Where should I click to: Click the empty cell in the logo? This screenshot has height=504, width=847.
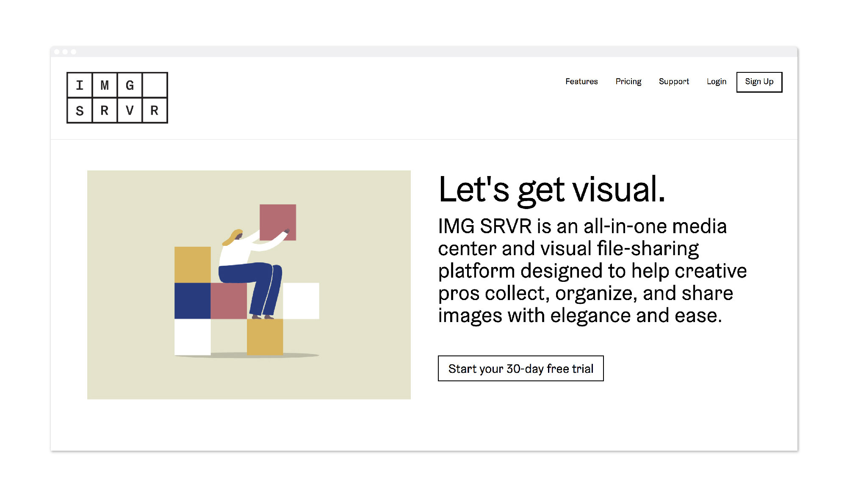click(x=155, y=85)
